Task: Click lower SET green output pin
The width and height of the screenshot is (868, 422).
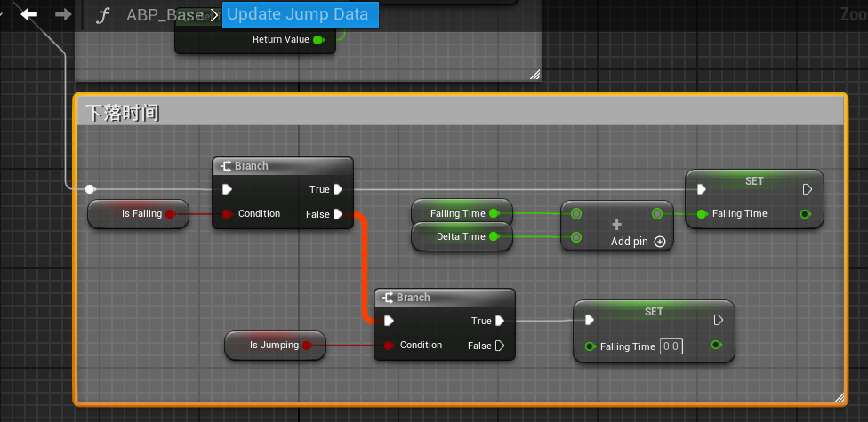Action: [716, 345]
